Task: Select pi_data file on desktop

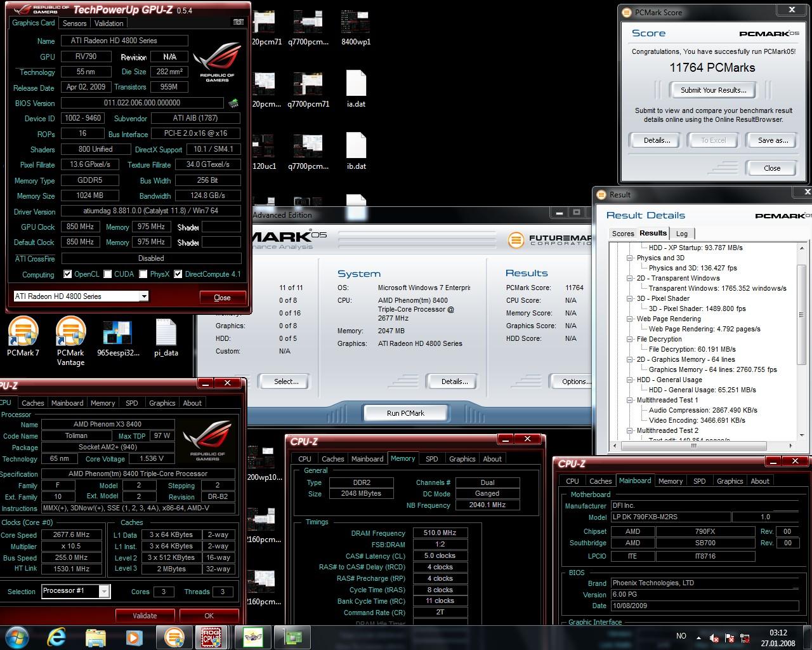Action: (x=166, y=338)
